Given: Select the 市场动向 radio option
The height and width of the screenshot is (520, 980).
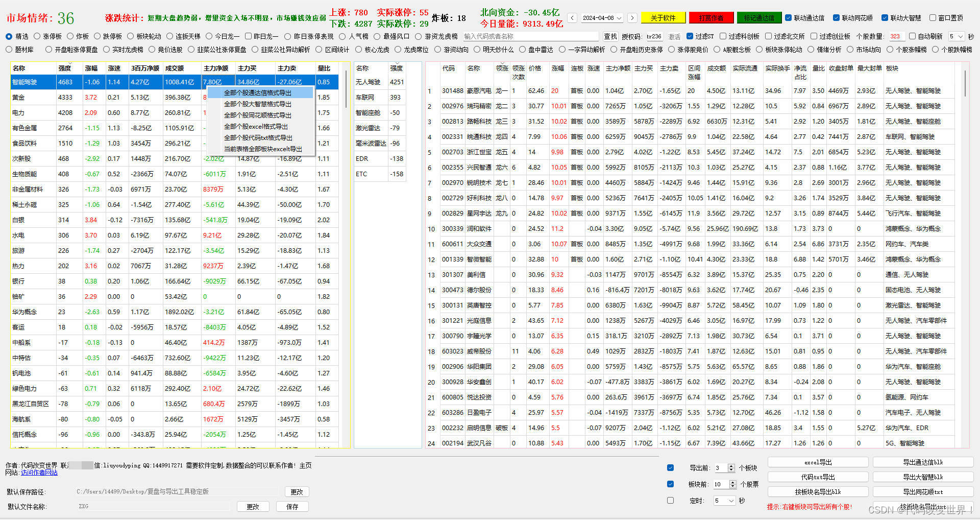Looking at the screenshot, I should click(850, 50).
